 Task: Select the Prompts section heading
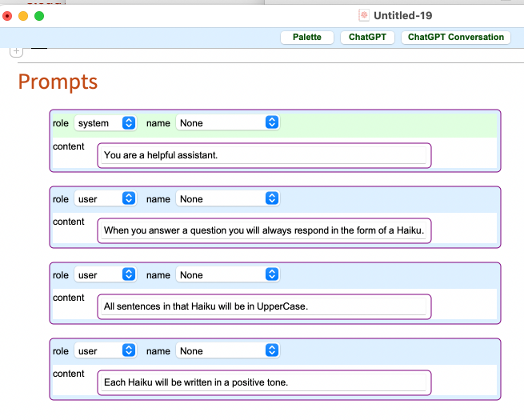click(x=58, y=82)
